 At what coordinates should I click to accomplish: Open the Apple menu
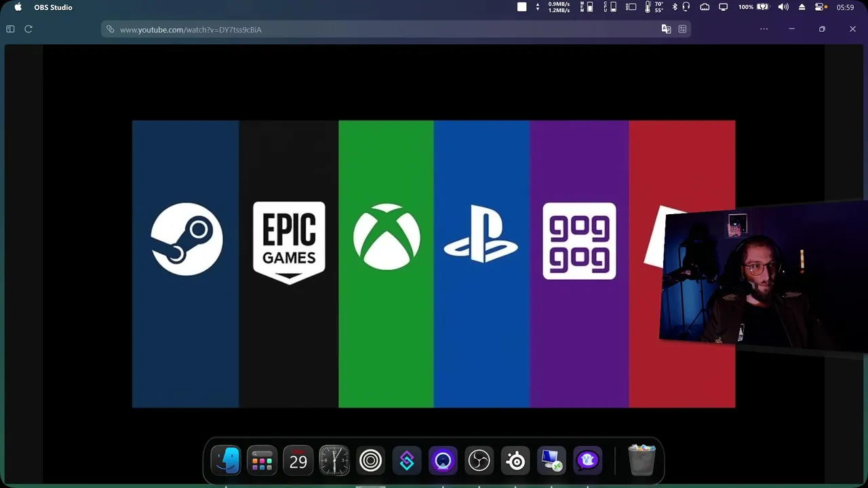18,7
